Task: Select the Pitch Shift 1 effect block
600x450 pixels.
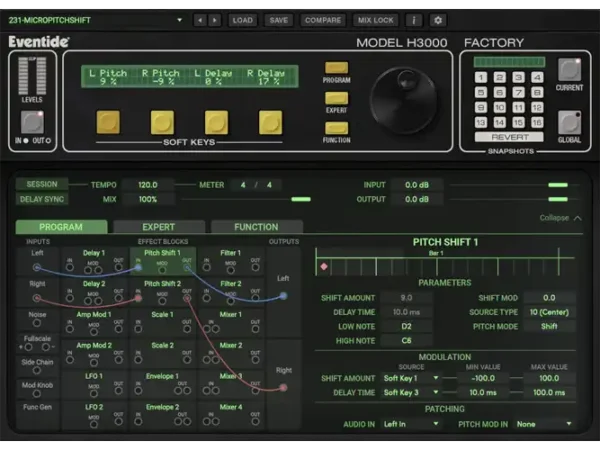Action: tap(163, 261)
